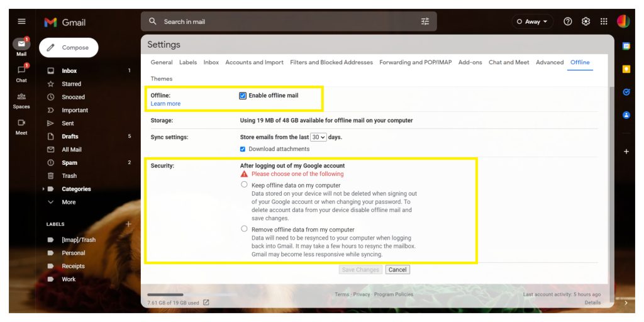
Task: Open the [Imap]/Trash label
Action: [79, 240]
